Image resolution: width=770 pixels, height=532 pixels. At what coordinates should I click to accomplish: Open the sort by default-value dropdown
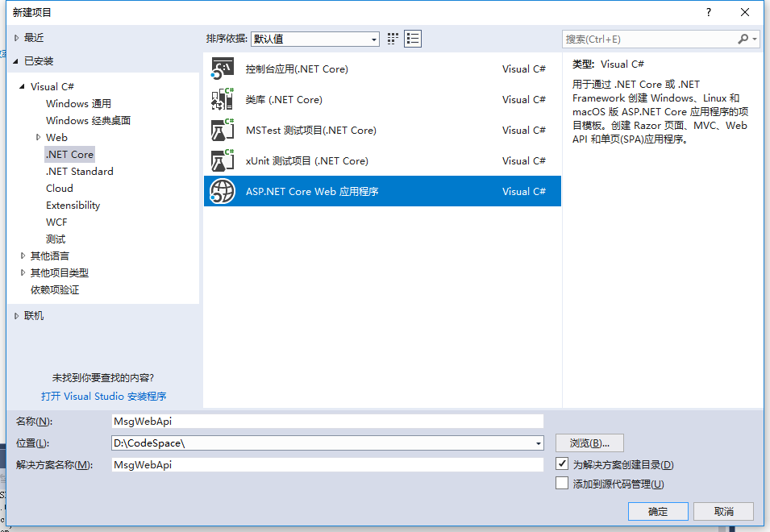tap(314, 39)
